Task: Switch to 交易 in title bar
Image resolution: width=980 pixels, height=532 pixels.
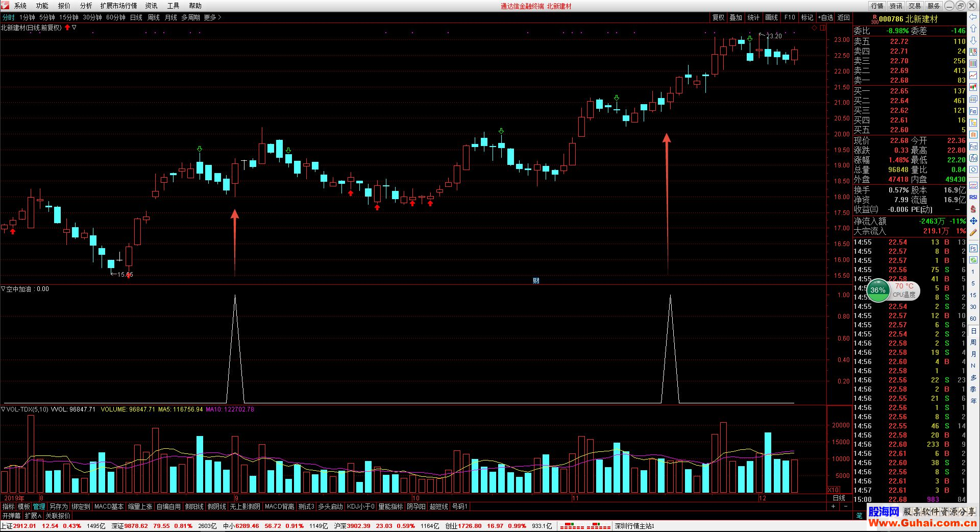Action: pos(915,6)
